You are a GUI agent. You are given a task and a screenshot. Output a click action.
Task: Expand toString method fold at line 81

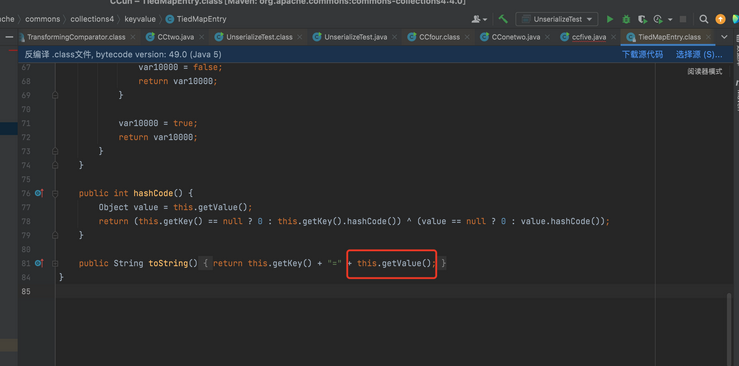[55, 263]
